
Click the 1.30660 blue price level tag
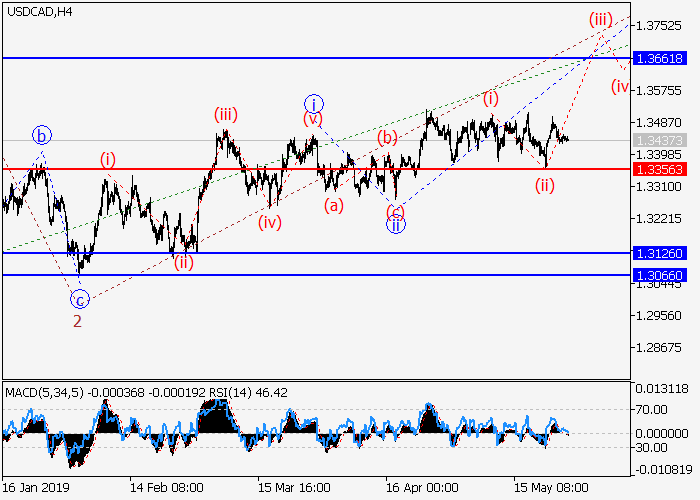click(664, 274)
